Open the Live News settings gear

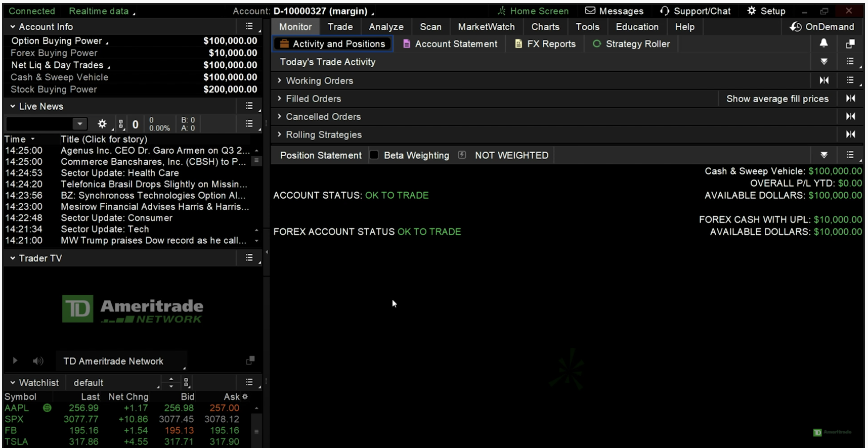tap(102, 124)
